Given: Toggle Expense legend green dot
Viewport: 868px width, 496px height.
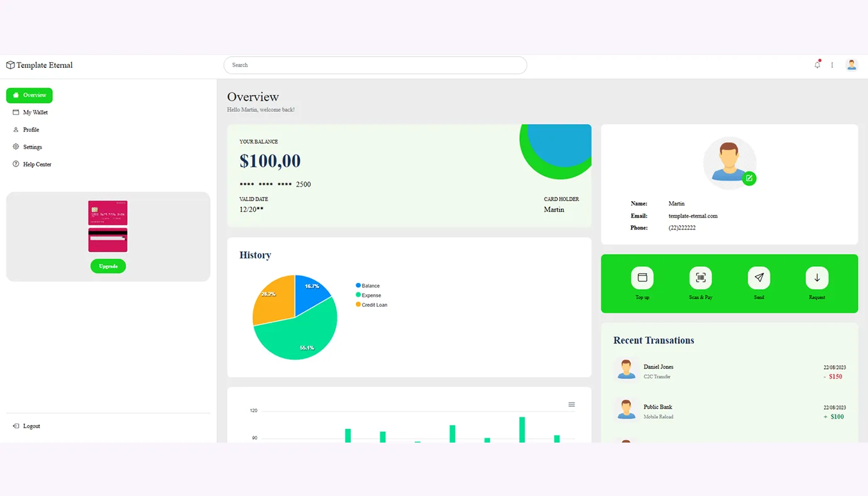Looking at the screenshot, I should point(358,295).
